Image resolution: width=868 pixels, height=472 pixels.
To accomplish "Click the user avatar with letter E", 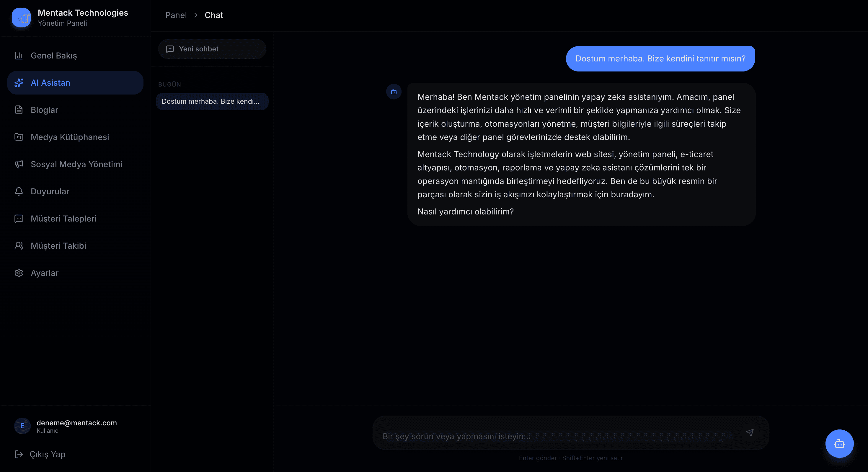I will pyautogui.click(x=22, y=426).
